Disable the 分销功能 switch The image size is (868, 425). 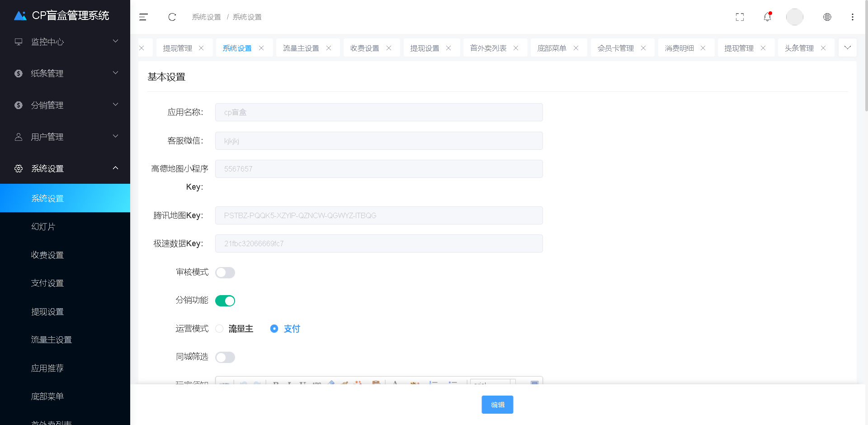225,301
